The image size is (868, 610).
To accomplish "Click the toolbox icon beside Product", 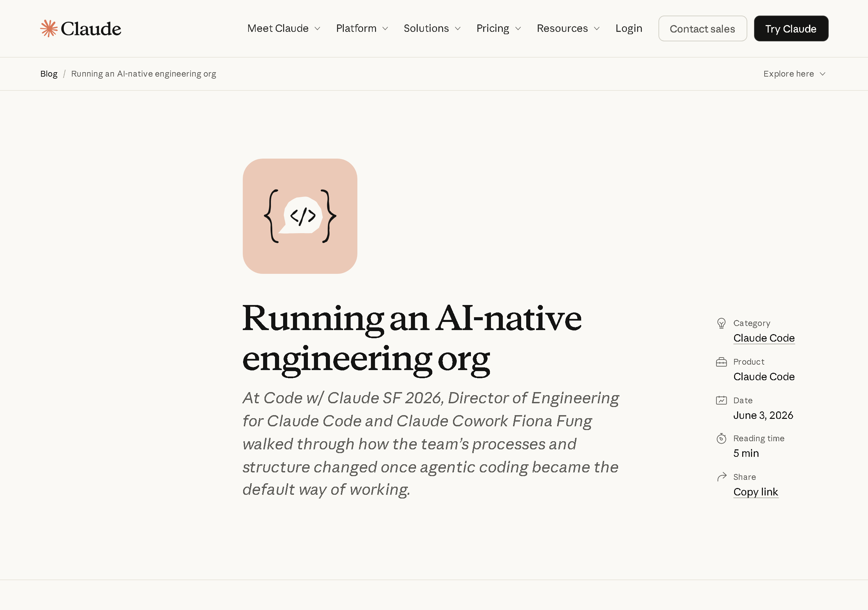I will click(x=721, y=362).
